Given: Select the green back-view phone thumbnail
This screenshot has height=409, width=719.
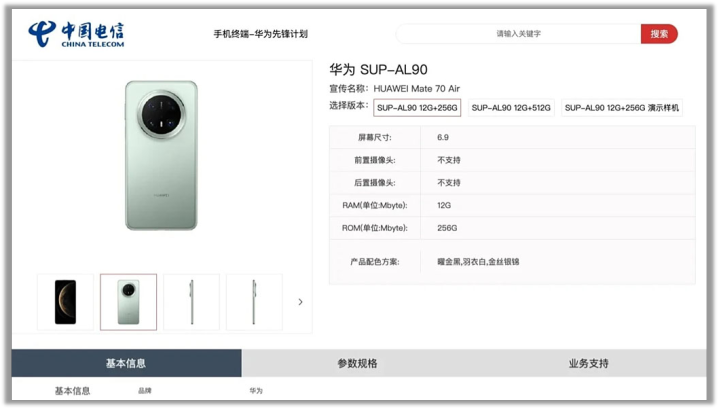Looking at the screenshot, I should pos(128,302).
